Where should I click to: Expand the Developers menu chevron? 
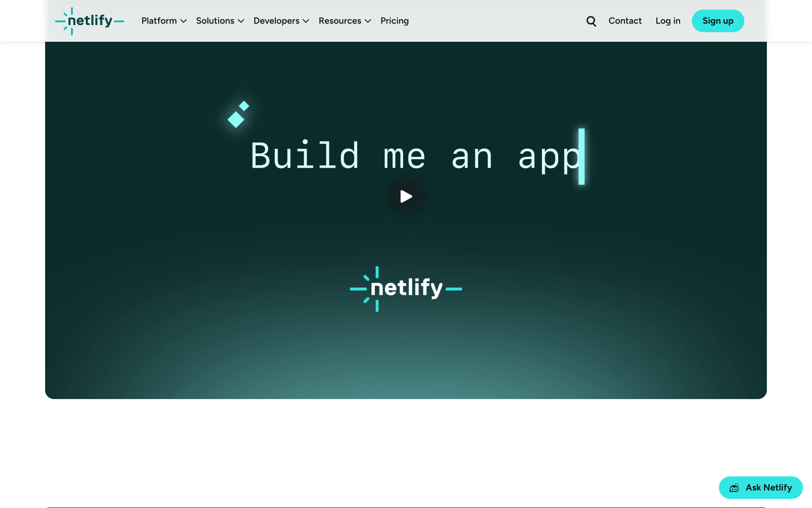306,21
